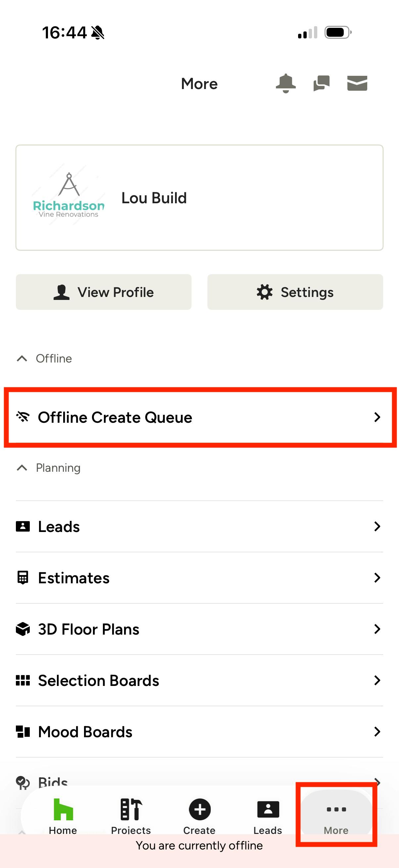Tap chevron on Estimates row
The image size is (399, 868).
pyautogui.click(x=377, y=578)
